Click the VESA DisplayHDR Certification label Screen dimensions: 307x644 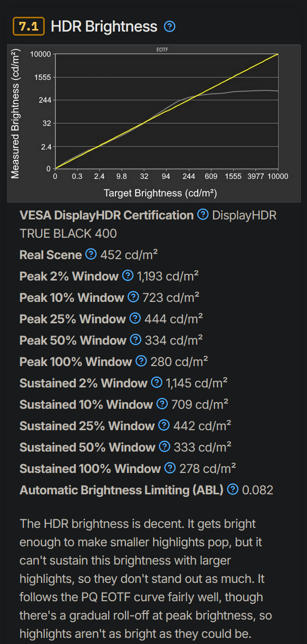(106, 215)
